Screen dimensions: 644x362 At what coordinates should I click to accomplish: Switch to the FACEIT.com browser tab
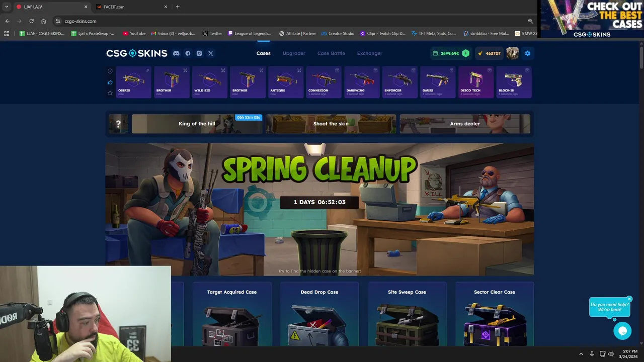131,7
